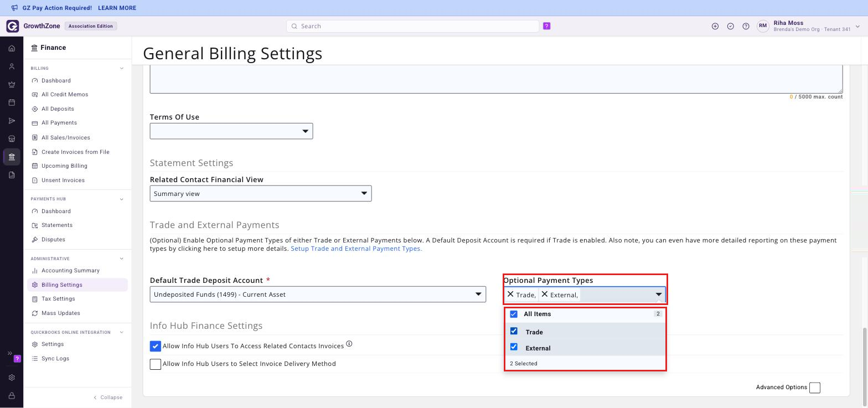Viewport: 868px width, 408px height.
Task: Enable Allow Info Hub Users to Select Invoice Delivery Method
Action: (156, 364)
